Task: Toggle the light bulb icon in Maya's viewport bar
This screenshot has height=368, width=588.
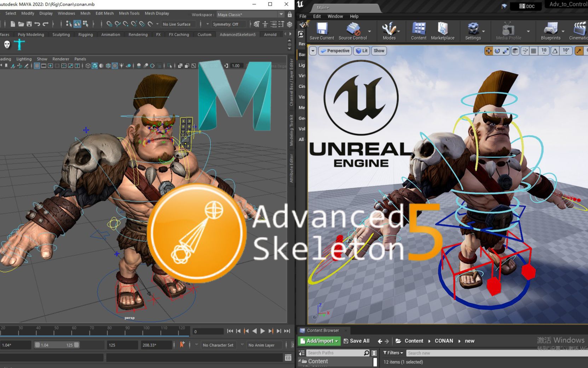Action: (x=121, y=66)
